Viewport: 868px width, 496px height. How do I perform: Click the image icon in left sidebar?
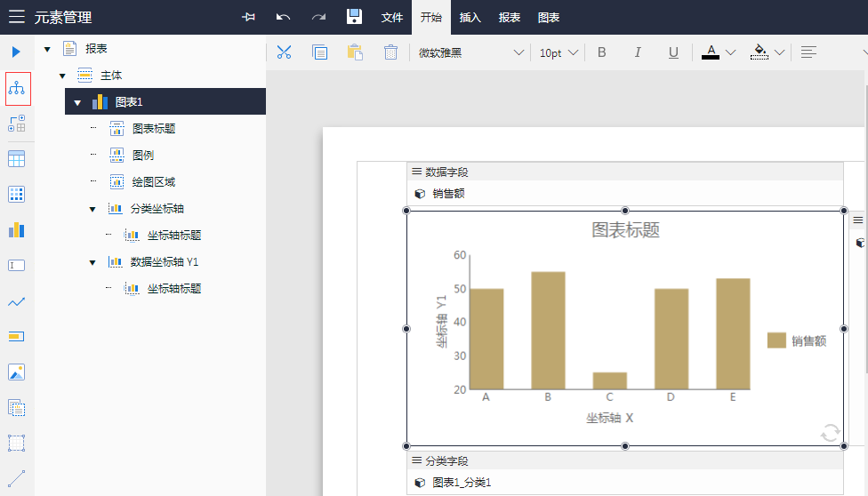(x=17, y=372)
